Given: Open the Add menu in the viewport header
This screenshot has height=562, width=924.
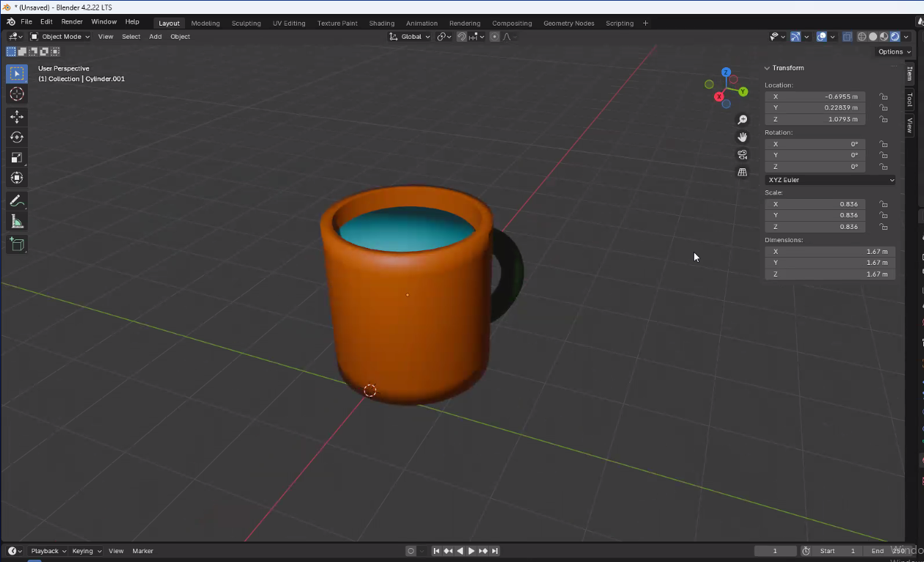Looking at the screenshot, I should [155, 37].
